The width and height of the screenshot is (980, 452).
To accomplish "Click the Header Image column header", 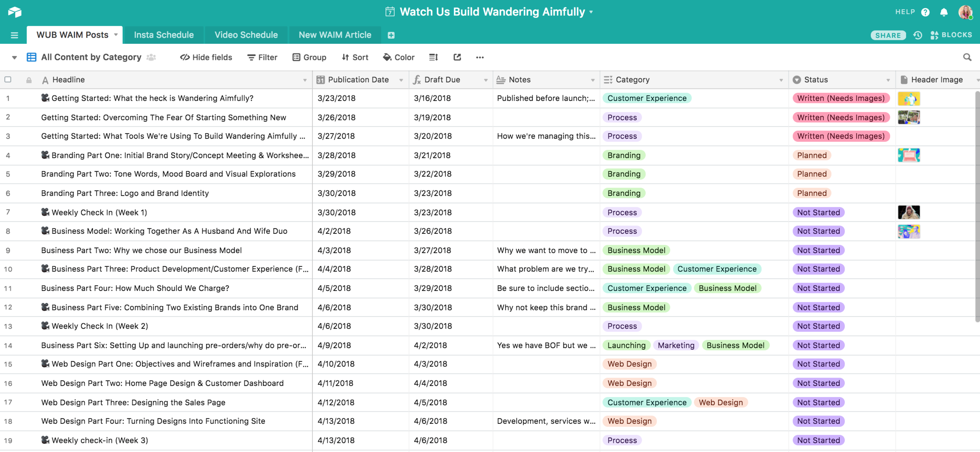I will [x=937, y=80].
